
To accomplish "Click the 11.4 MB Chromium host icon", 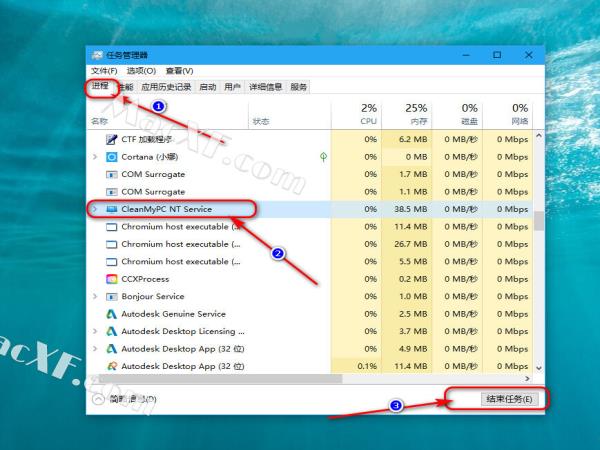I will (x=111, y=227).
